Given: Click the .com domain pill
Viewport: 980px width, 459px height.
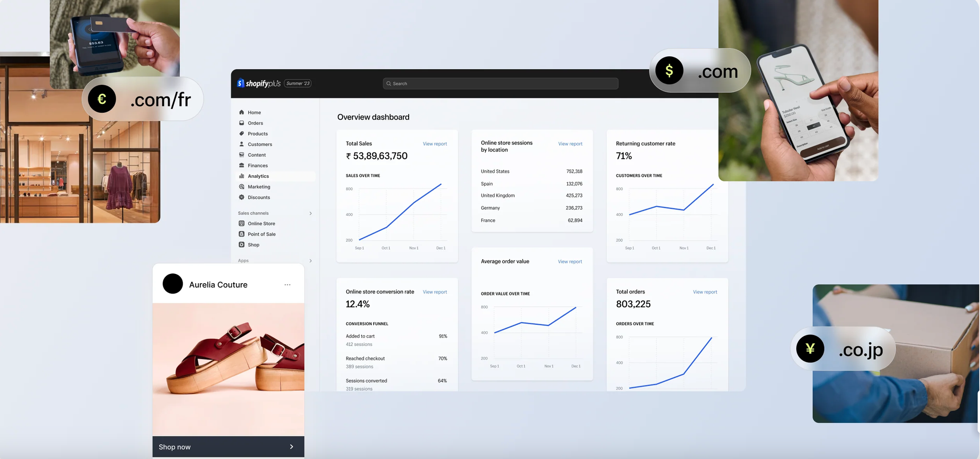Looking at the screenshot, I should [700, 71].
